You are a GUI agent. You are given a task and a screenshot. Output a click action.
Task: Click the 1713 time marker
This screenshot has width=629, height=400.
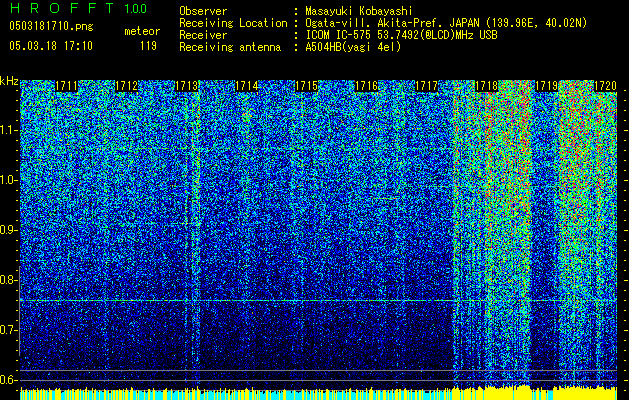pyautogui.click(x=187, y=86)
